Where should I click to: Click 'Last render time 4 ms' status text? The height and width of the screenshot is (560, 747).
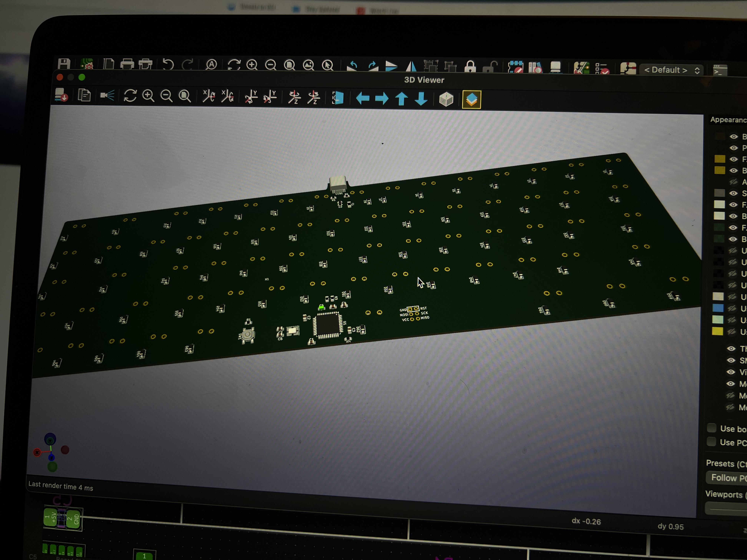click(61, 486)
